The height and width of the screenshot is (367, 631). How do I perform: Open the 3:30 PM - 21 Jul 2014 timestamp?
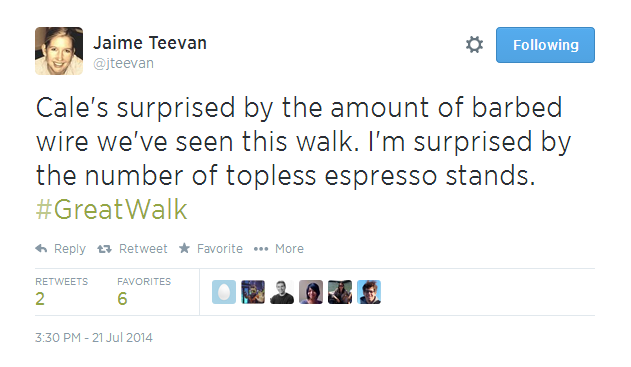tap(94, 337)
